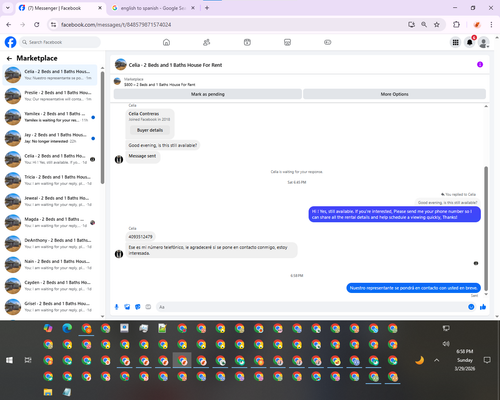The width and height of the screenshot is (500, 400).
Task: Click the More Options button
Action: click(x=394, y=94)
